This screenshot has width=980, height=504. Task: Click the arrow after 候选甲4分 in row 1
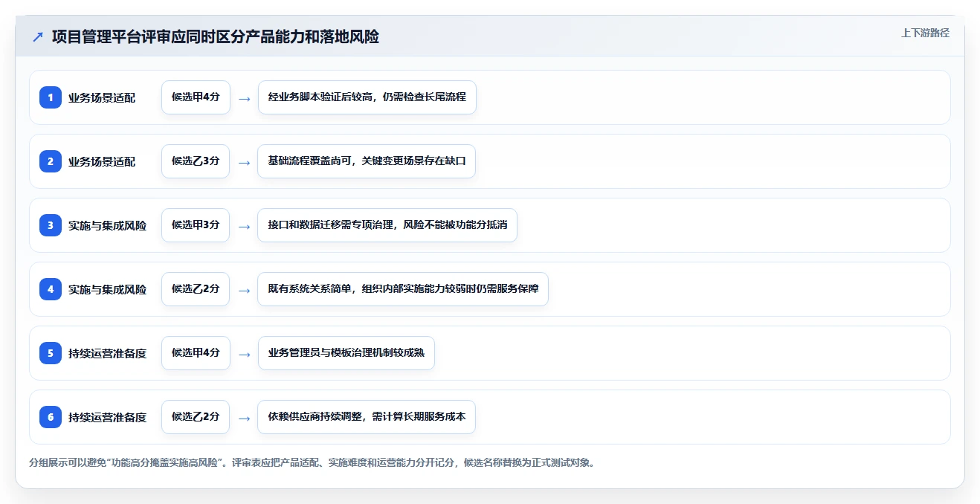click(x=244, y=98)
